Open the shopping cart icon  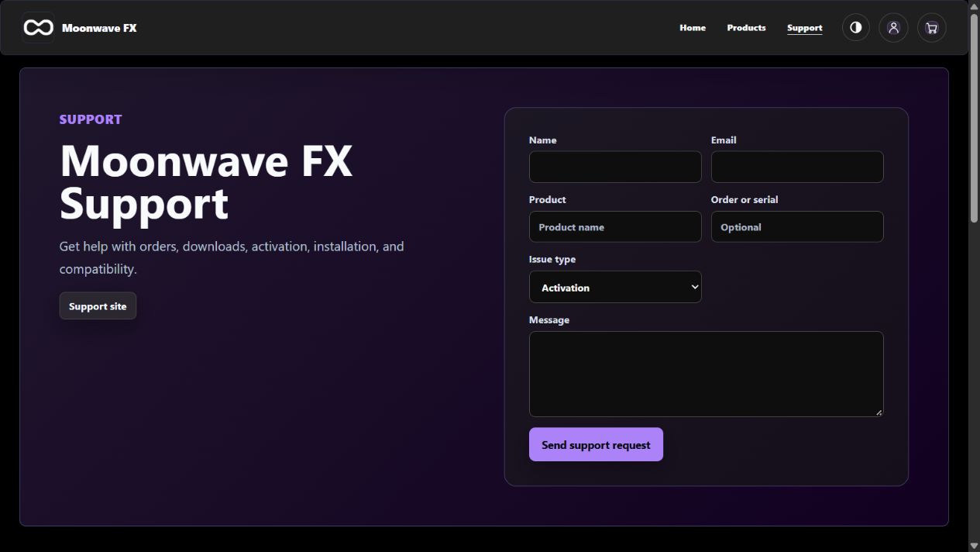click(931, 28)
